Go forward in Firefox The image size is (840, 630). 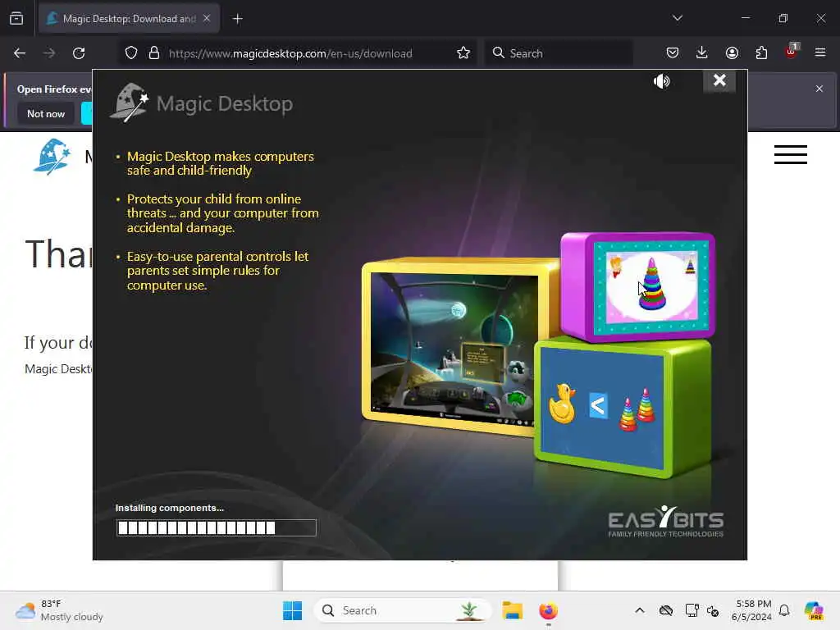click(49, 53)
